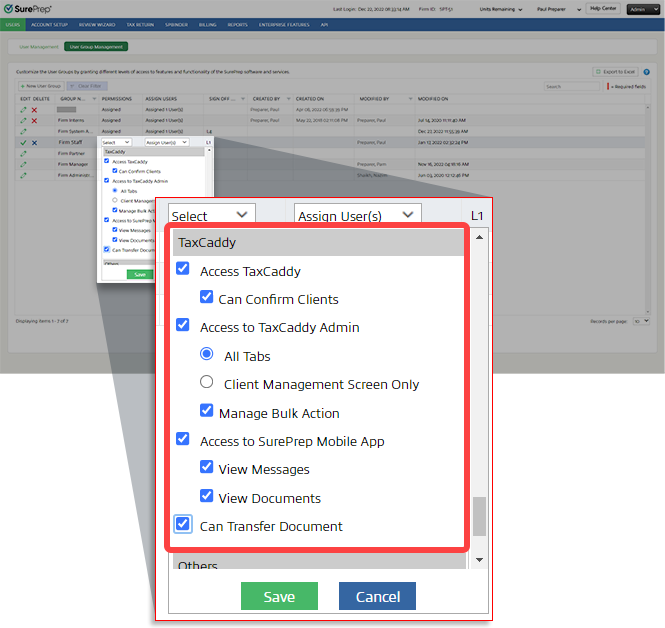Open the Billing menu
The height and width of the screenshot is (628, 665).
pos(207,25)
